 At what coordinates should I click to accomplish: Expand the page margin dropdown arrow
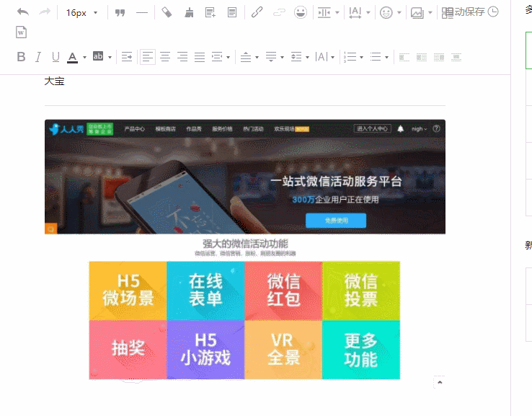[337, 12]
